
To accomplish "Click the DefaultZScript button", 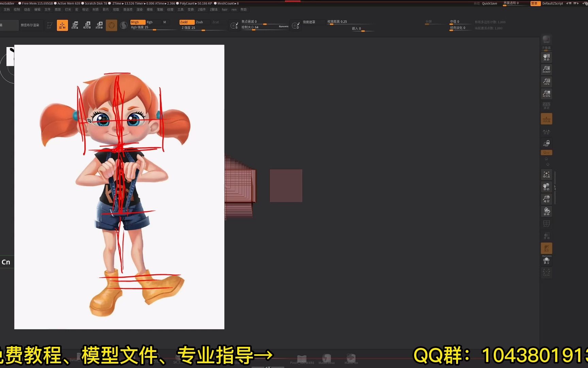I will [x=553, y=3].
